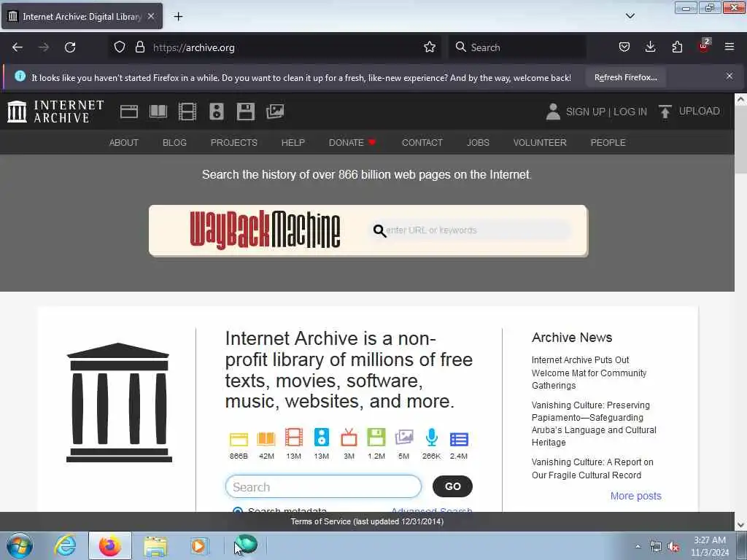
Task: Select the Search metadata radio button
Action: [x=237, y=510]
